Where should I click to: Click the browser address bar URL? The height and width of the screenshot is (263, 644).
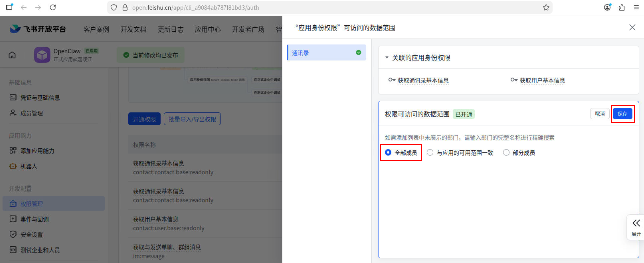pos(196,7)
